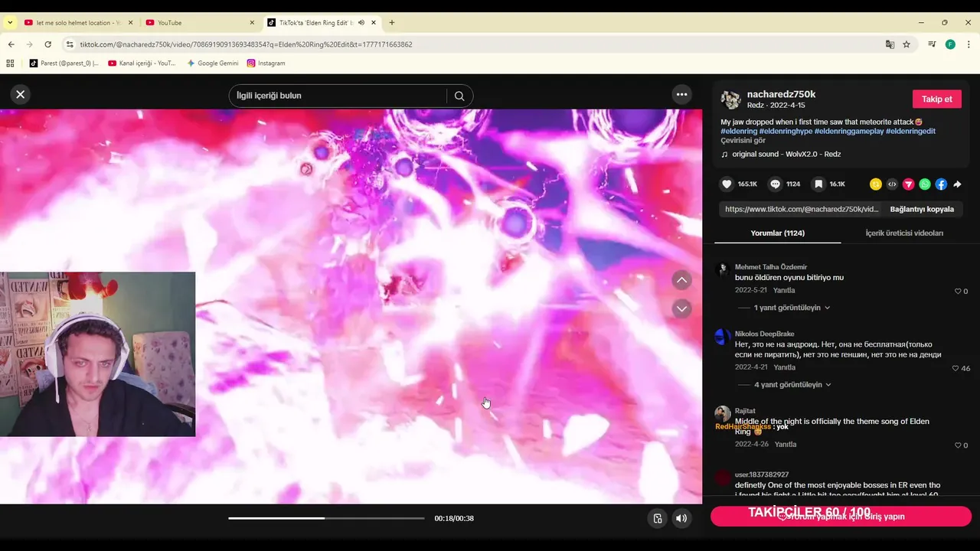Click the Bağlantıyı kopyala button

pyautogui.click(x=922, y=209)
